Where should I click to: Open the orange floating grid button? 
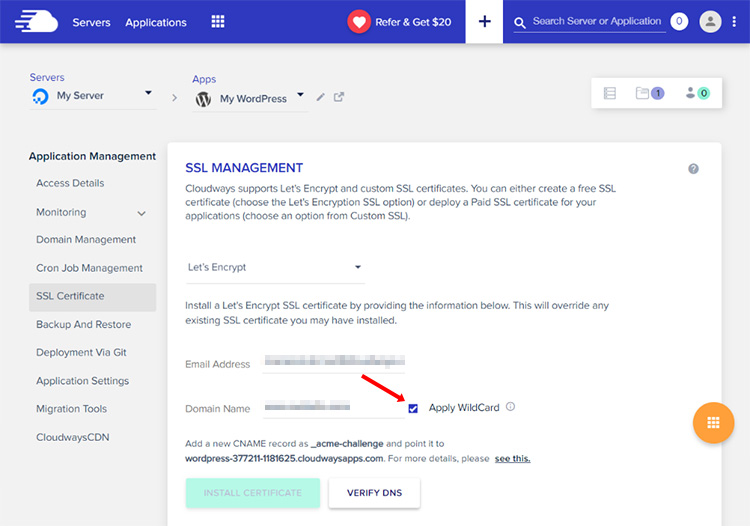713,422
